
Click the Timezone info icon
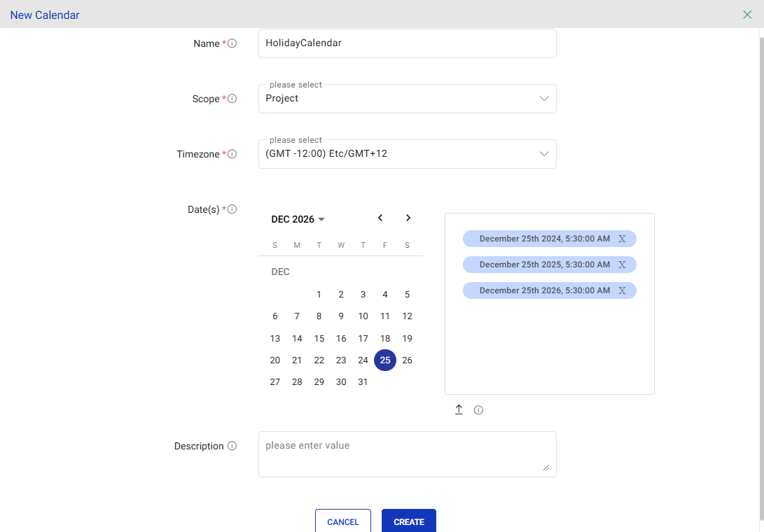click(232, 154)
